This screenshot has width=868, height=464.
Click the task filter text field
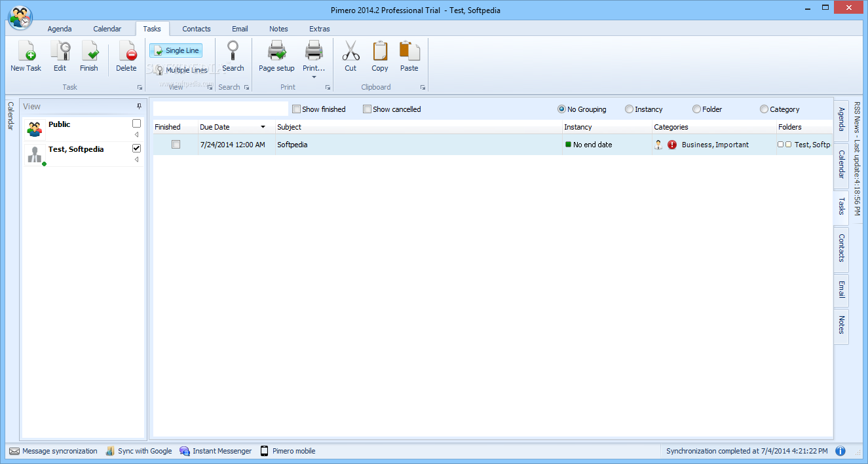(220, 109)
